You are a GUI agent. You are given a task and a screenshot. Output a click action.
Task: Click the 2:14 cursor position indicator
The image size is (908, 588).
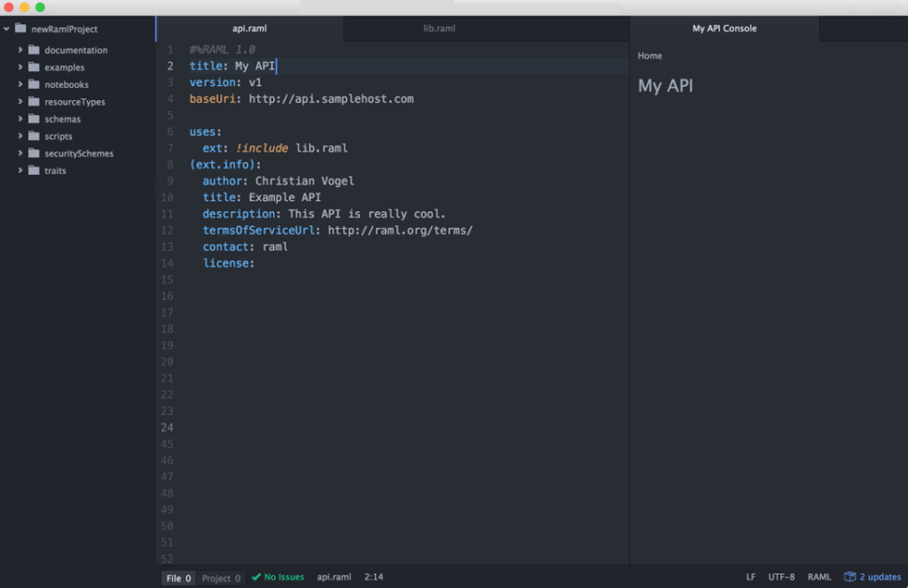(373, 577)
